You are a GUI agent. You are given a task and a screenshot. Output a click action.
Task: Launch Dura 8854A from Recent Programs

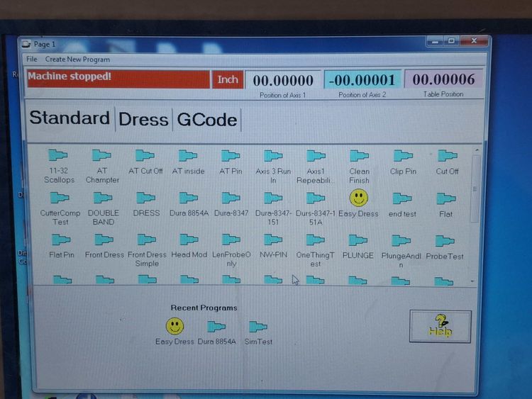(216, 327)
